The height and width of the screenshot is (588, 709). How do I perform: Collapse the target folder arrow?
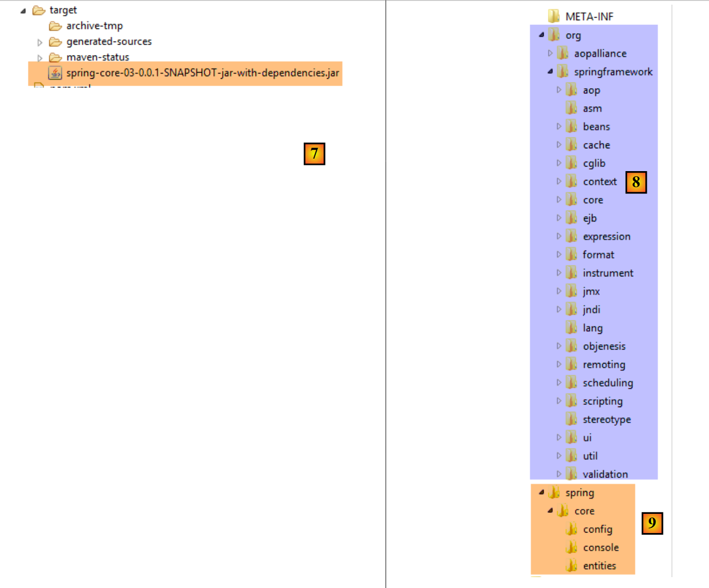coord(23,11)
